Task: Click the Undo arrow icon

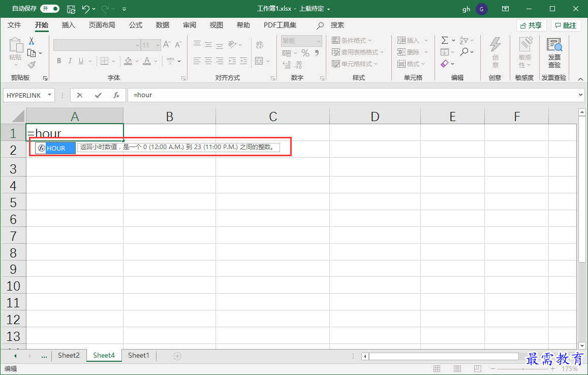Action: [86, 9]
